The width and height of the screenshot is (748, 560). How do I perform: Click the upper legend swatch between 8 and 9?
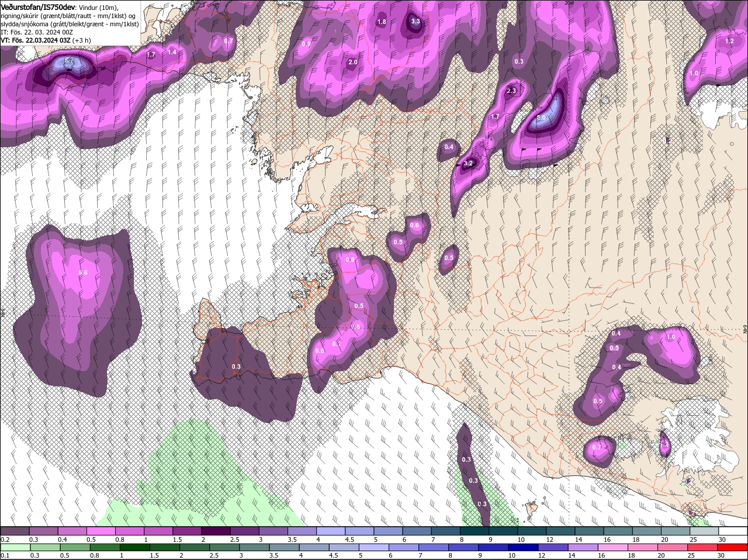475,531
